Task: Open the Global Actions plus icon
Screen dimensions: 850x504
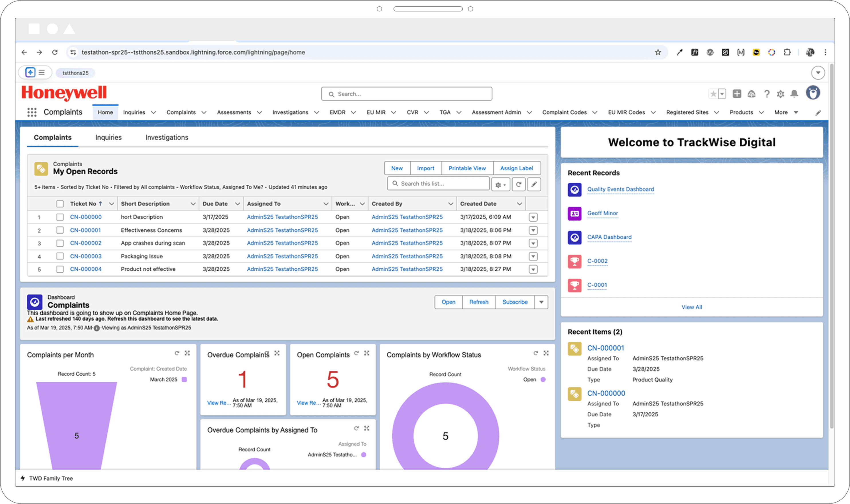Action: [x=737, y=94]
